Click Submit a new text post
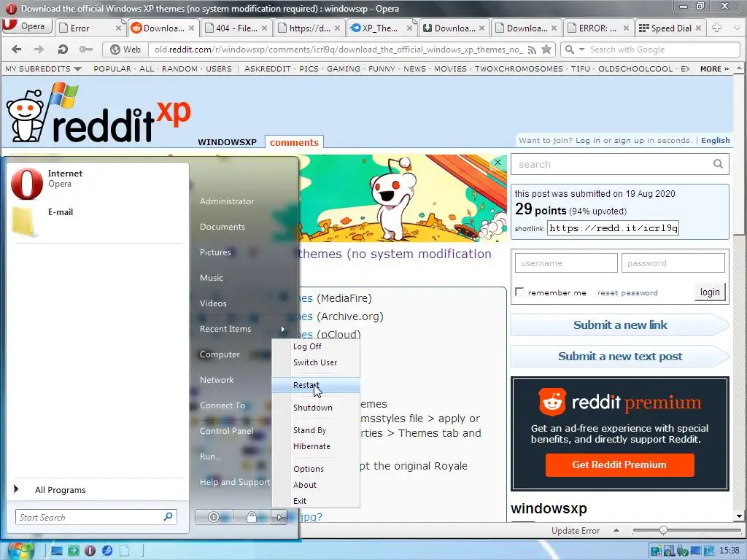Viewport: 747px width, 560px height. click(620, 356)
